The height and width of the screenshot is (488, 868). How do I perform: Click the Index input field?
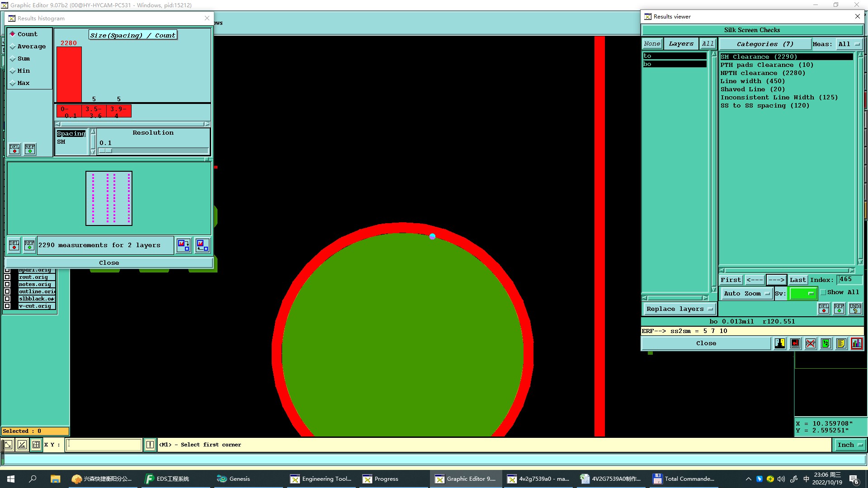849,280
